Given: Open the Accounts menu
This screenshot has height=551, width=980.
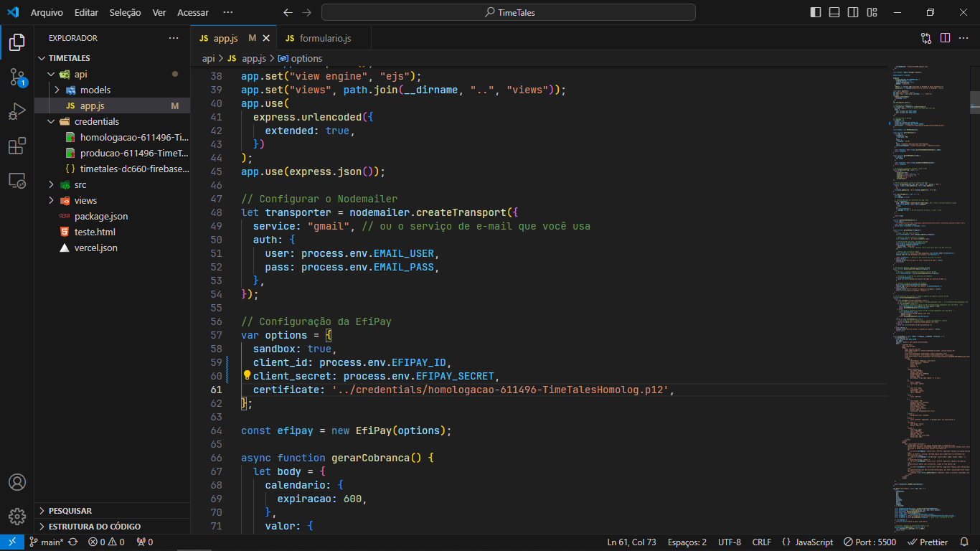Looking at the screenshot, I should click(x=17, y=482).
